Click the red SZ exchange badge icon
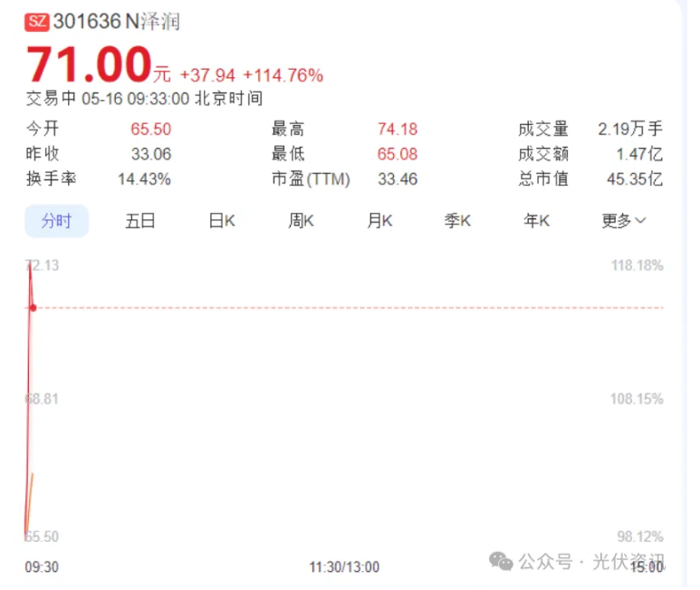 [x=38, y=22]
